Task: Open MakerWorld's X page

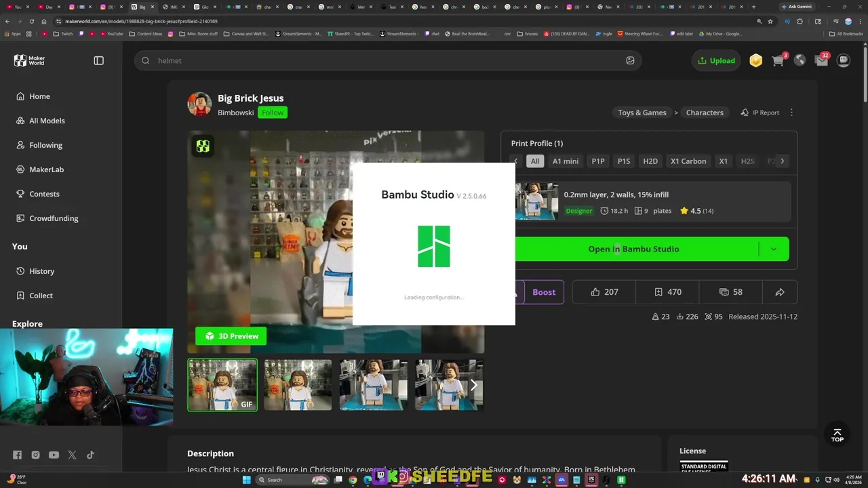Action: pyautogui.click(x=72, y=455)
